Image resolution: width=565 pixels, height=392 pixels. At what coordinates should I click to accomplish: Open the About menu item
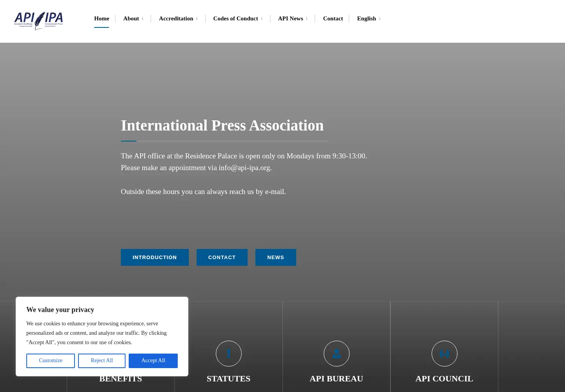coord(131,18)
